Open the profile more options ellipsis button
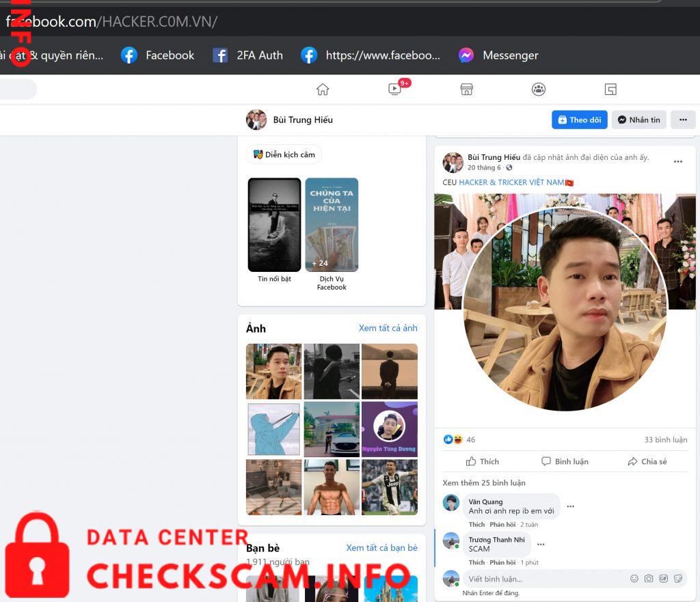The height and width of the screenshot is (602, 700). [x=683, y=120]
